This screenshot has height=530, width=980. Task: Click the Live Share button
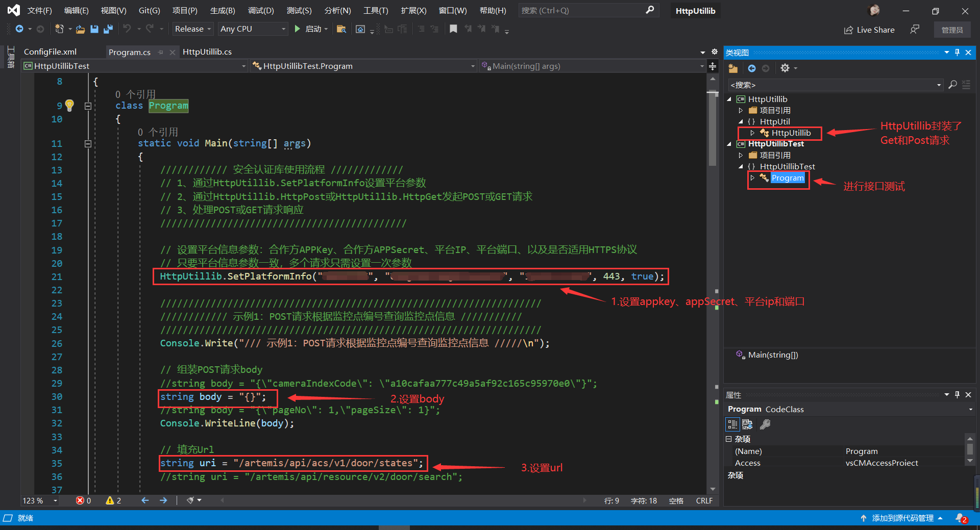pyautogui.click(x=869, y=30)
